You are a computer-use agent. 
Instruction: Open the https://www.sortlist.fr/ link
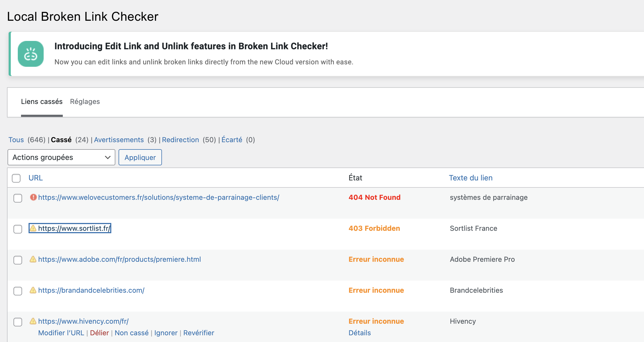tap(74, 228)
